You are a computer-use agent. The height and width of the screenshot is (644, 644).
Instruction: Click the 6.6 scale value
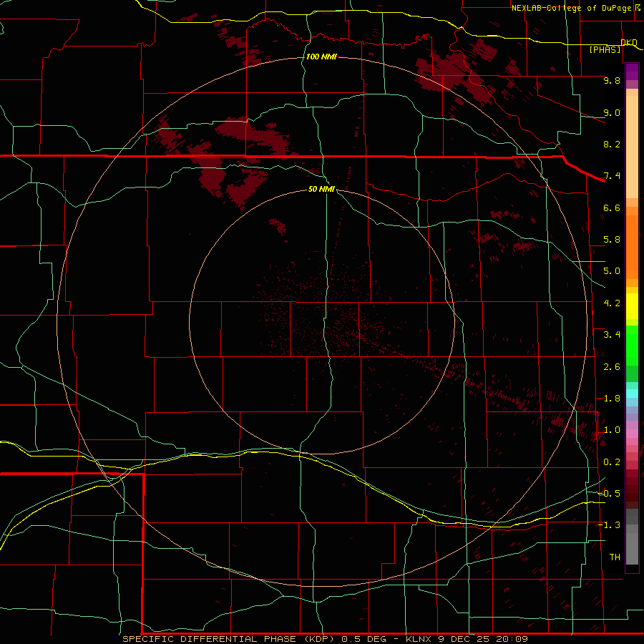tap(612, 208)
